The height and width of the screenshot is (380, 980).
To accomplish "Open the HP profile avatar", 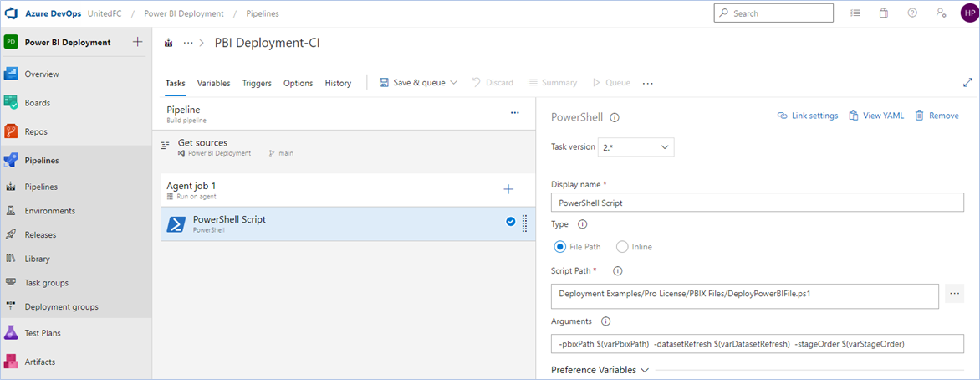I will (x=968, y=13).
